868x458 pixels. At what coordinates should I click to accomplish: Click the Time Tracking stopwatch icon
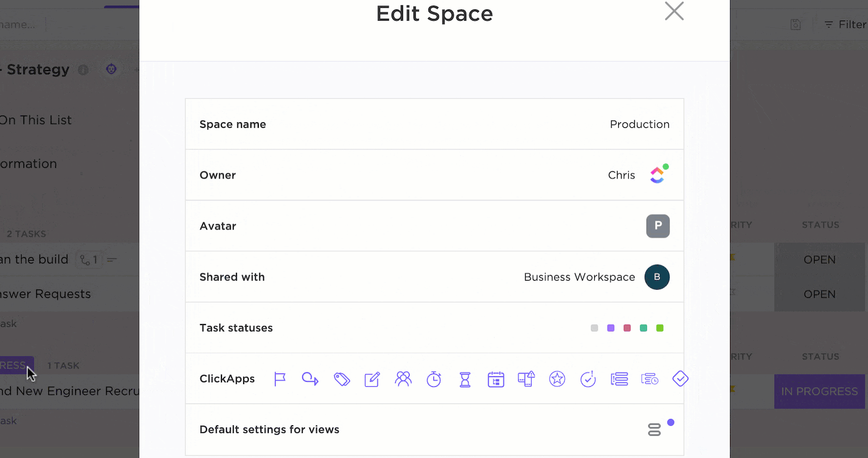(x=434, y=379)
